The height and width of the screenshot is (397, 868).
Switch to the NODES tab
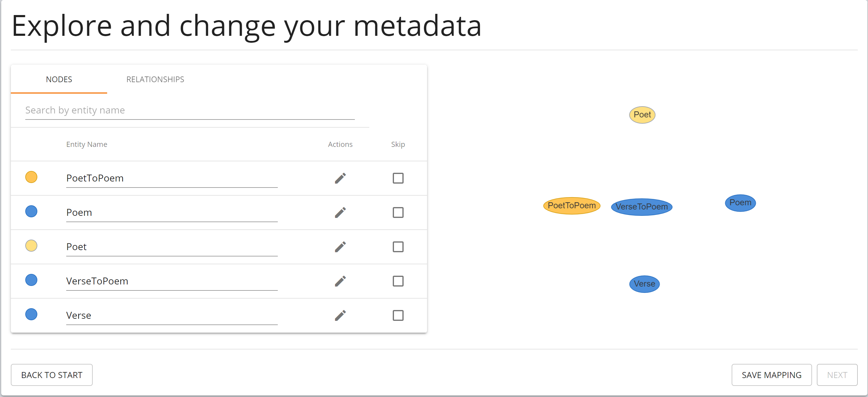(x=59, y=79)
